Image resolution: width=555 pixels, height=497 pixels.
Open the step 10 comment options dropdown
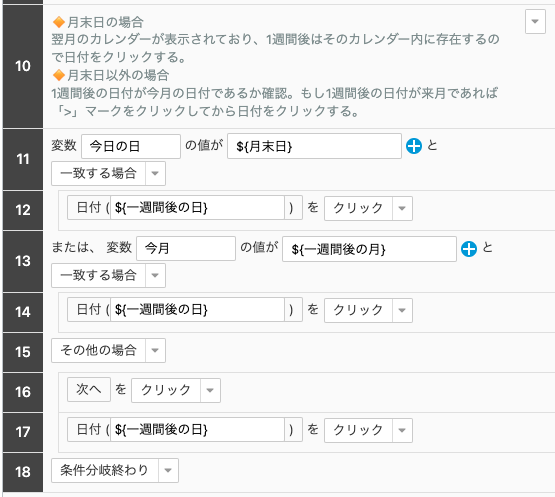point(535,22)
